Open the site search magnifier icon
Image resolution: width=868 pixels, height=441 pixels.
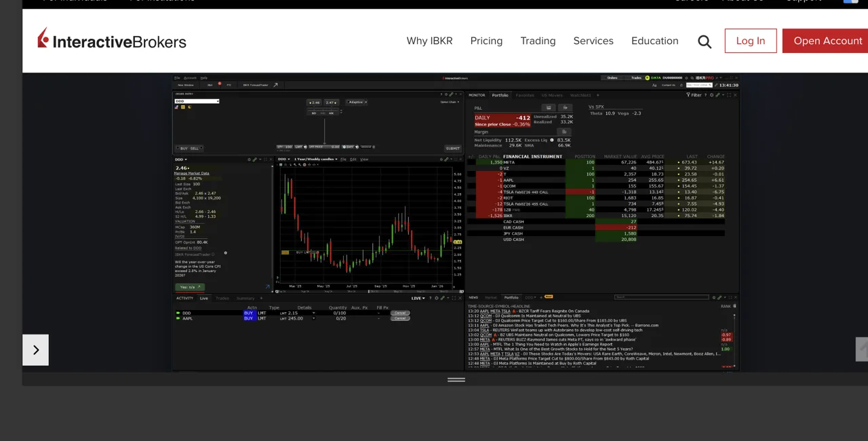(705, 41)
